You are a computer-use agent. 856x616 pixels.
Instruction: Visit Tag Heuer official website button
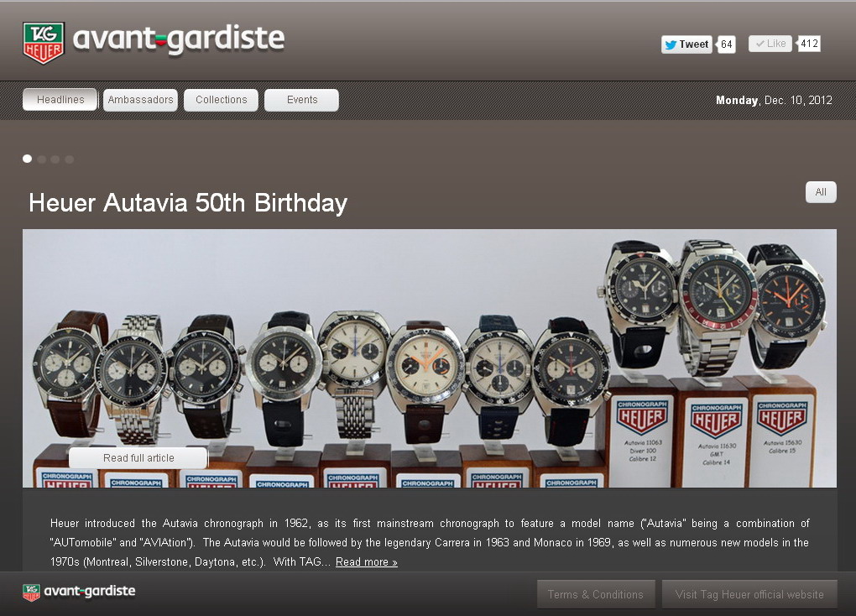[x=749, y=594]
